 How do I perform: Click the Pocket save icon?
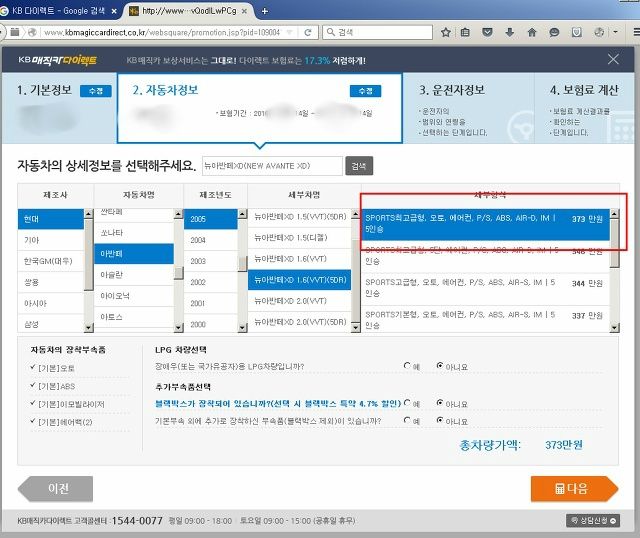[x=487, y=32]
